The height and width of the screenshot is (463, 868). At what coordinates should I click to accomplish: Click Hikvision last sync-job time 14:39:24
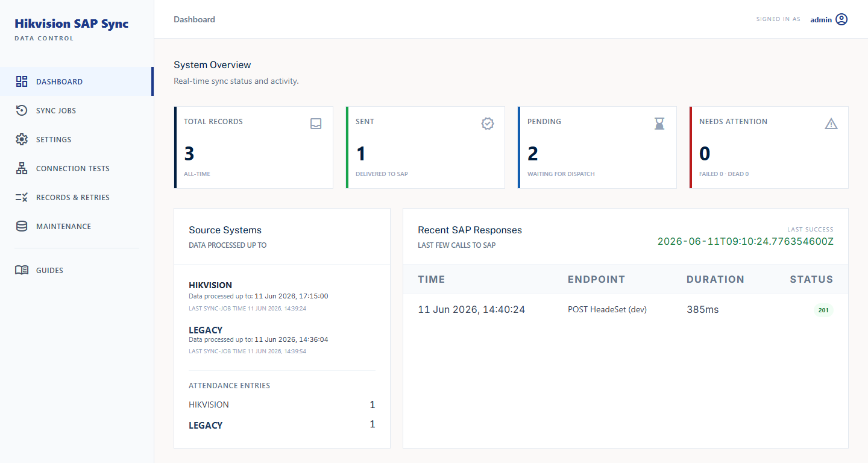tap(247, 309)
